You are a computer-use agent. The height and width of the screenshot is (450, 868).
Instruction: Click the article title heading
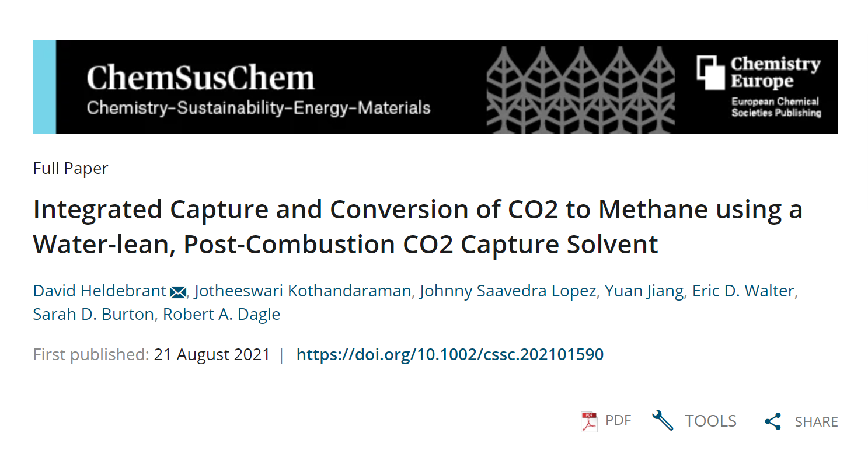click(417, 226)
